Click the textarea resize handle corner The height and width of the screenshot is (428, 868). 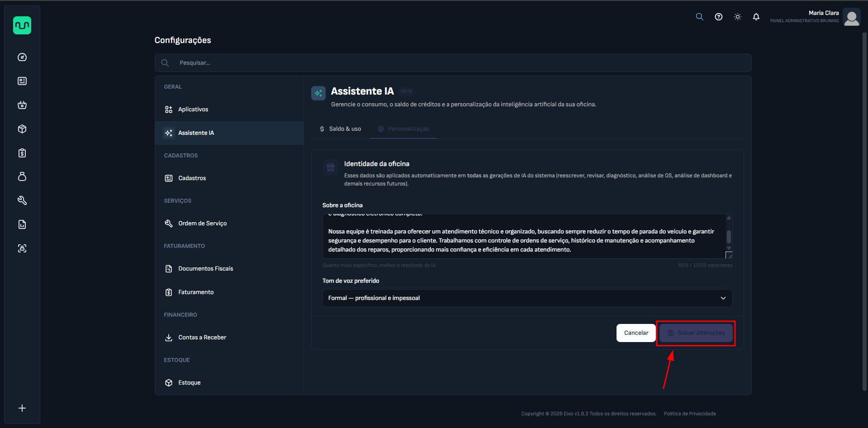coord(729,255)
